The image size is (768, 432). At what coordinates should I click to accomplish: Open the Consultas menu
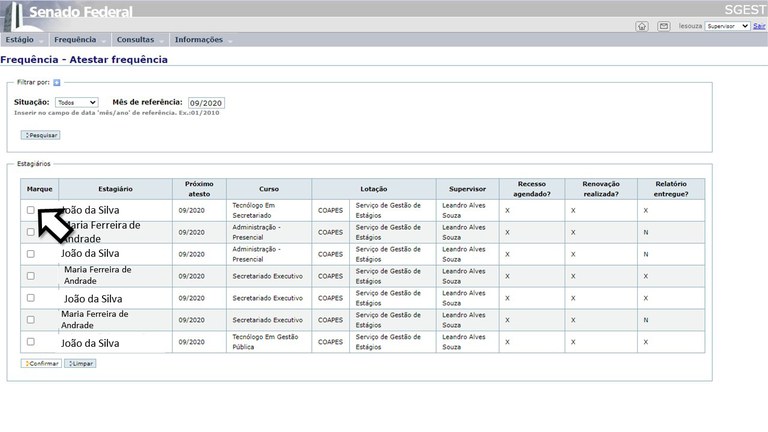point(136,40)
